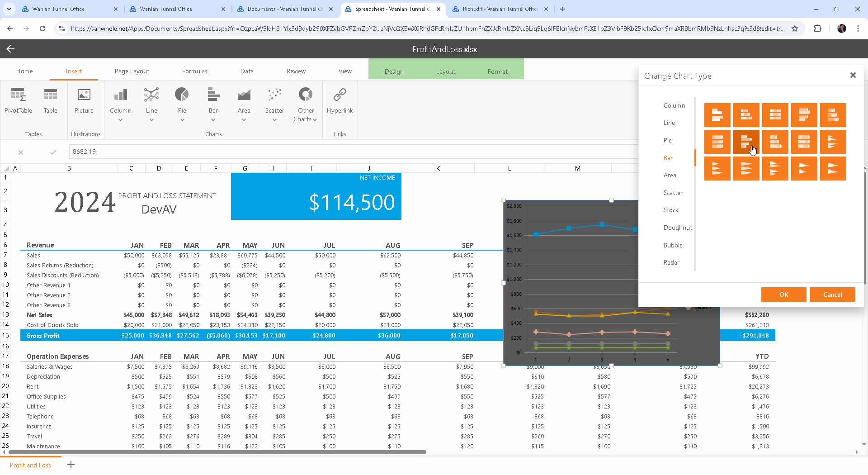Image resolution: width=868 pixels, height=475 pixels.
Task: Click the formula bar confirm checkmark
Action: coord(53,152)
